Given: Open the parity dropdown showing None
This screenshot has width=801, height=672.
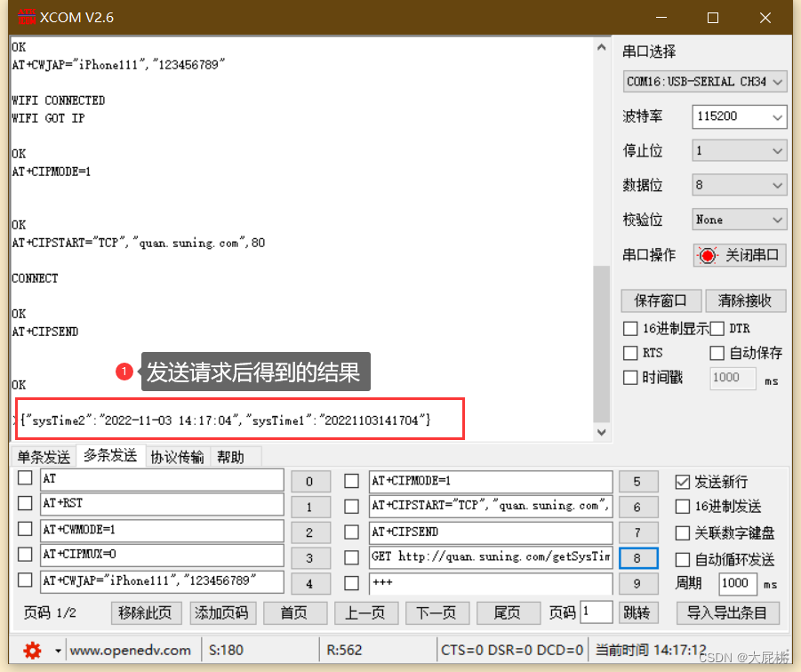Looking at the screenshot, I should coord(739,220).
